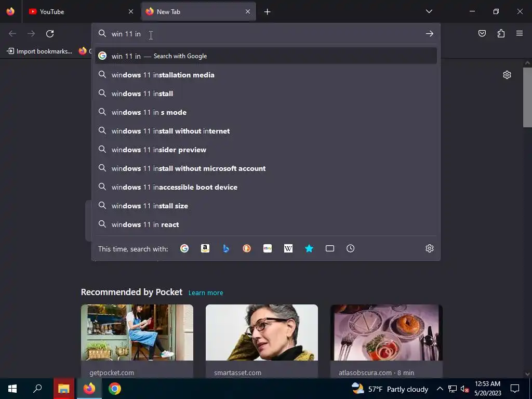Screen dimensions: 532x399
Task: Select suggestion windows 11 installation media
Action: pyautogui.click(x=266, y=75)
